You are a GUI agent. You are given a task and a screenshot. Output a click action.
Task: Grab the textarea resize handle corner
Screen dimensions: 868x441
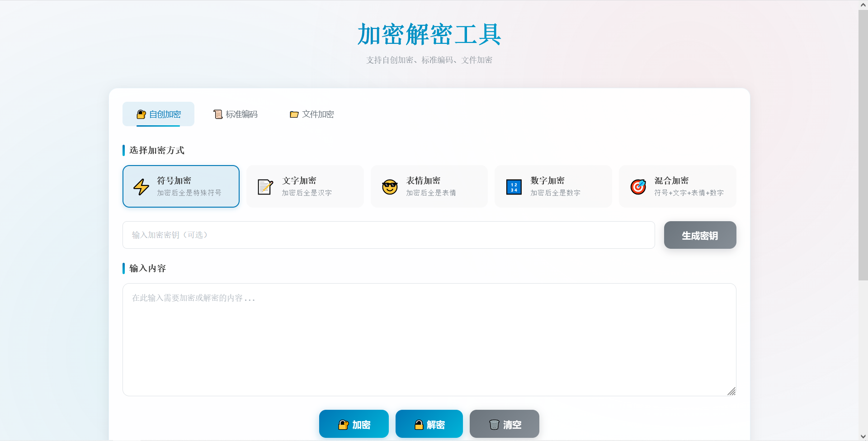pyautogui.click(x=731, y=391)
